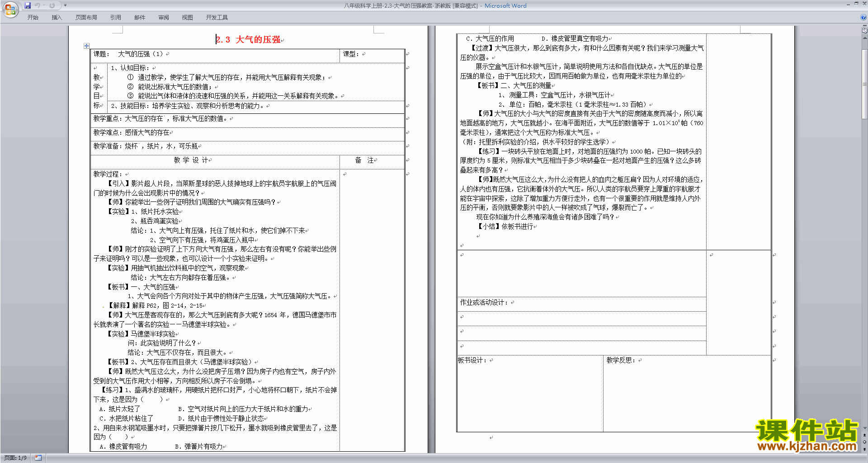Click the answer option D.纸片由于惯性处于静止状态
This screenshot has width=868, height=463.
(221, 418)
